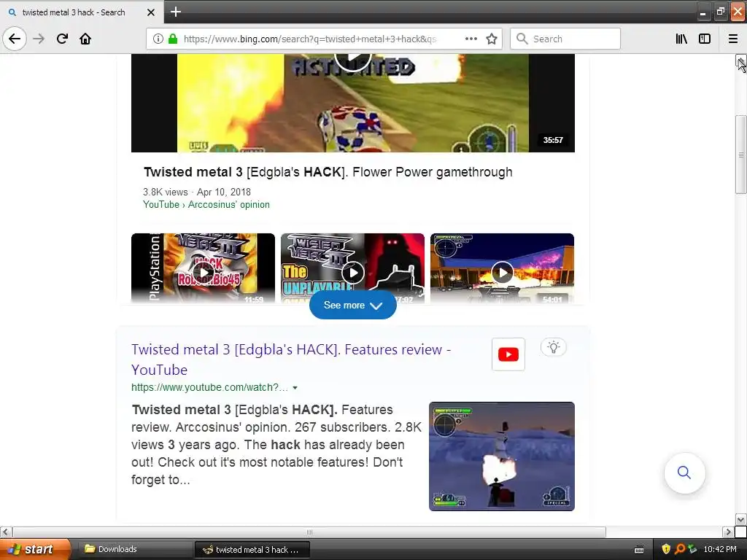Image resolution: width=747 pixels, height=560 pixels.
Task: Toggle the sidebar view icon
Action: pos(704,39)
